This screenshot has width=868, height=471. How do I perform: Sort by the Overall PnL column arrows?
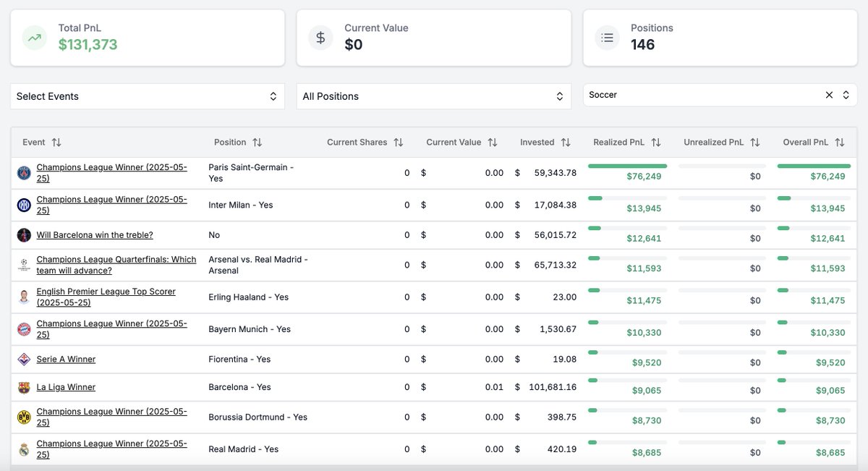coord(839,143)
